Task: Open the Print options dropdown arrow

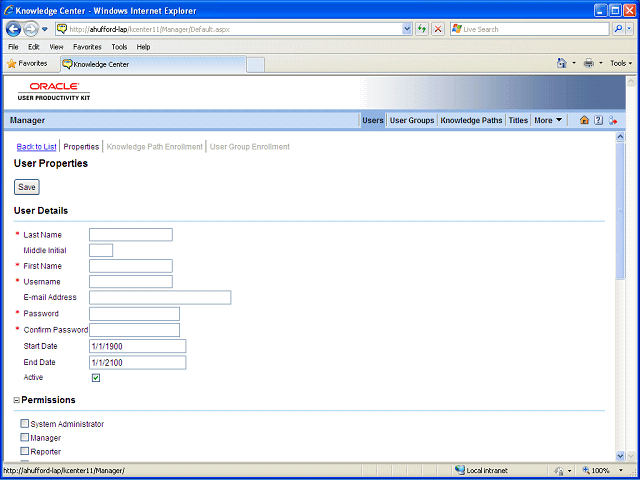Action: tap(600, 63)
